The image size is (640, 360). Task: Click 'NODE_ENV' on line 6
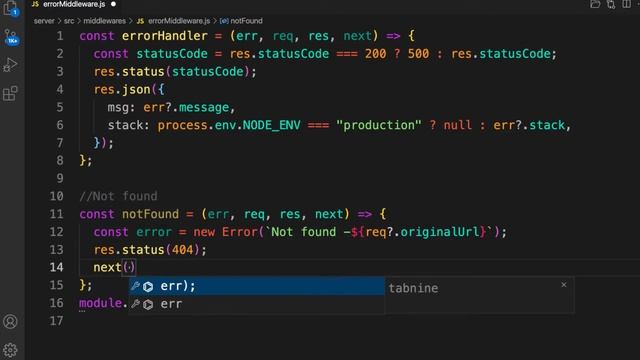[x=271, y=125]
